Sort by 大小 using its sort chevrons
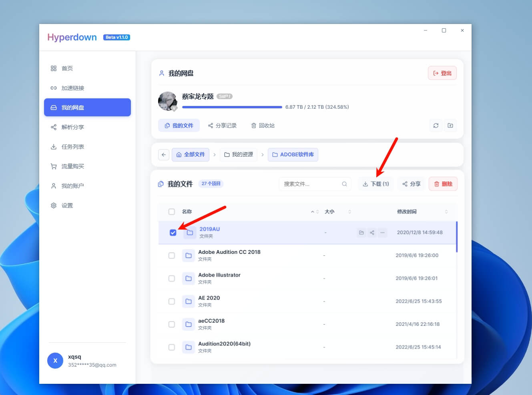Screen dimensions: 532x395 [349, 211]
